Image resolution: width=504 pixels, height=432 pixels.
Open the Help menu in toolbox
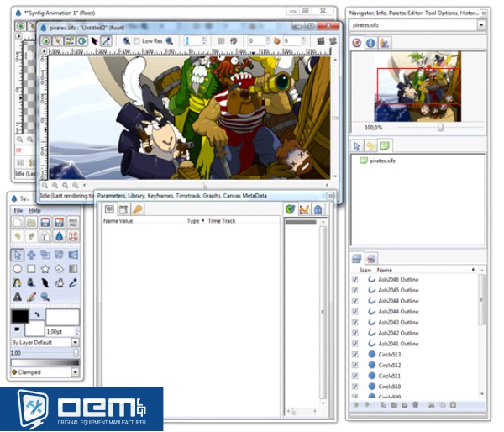(34, 211)
